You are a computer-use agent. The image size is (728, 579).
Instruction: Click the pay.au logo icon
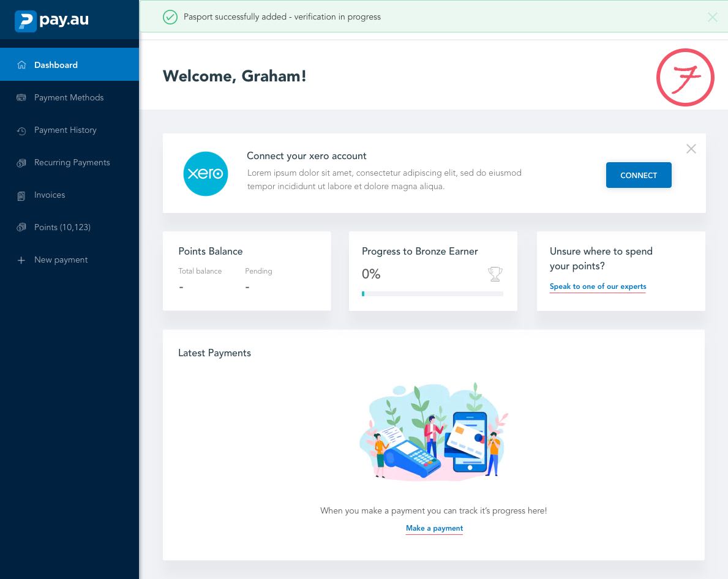[x=26, y=21]
